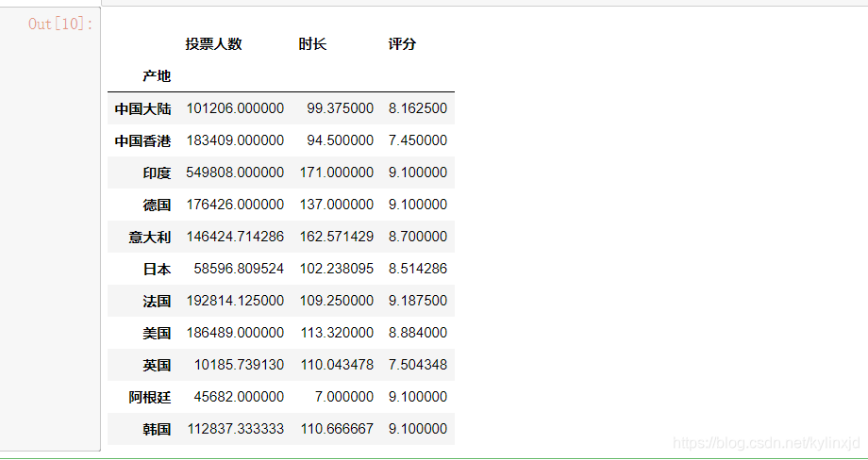Image resolution: width=868 pixels, height=460 pixels.
Task: Click the duration value 110.666667
Action: click(337, 429)
